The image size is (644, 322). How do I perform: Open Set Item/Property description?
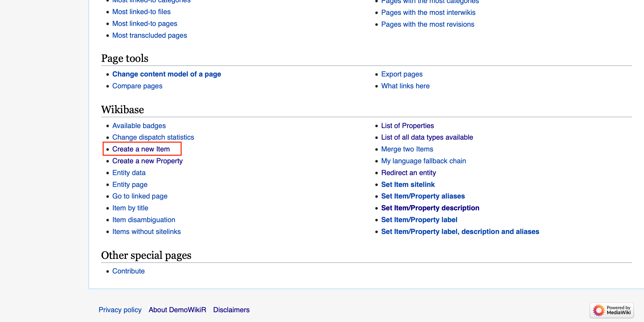[x=430, y=208]
